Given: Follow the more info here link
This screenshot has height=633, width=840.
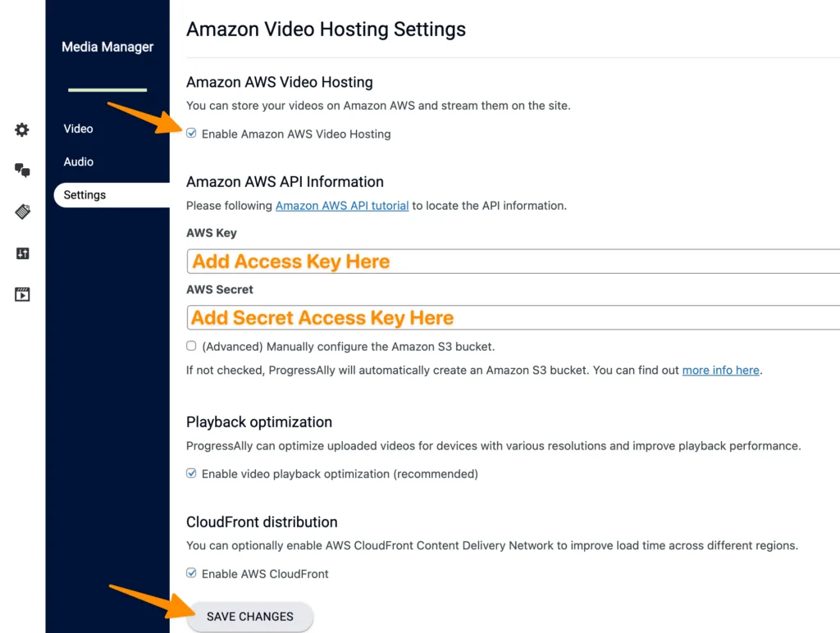Looking at the screenshot, I should click(720, 370).
